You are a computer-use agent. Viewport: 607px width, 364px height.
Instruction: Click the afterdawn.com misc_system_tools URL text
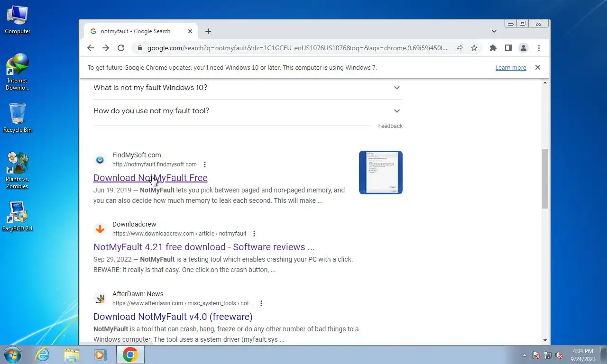(x=183, y=303)
